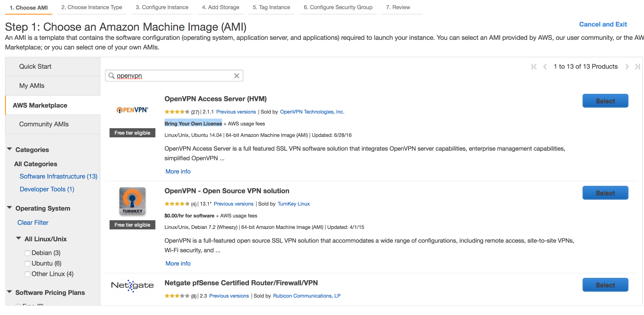The image size is (644, 315).
Task: Open Netgate pfSense star rating
Action: pyautogui.click(x=177, y=296)
